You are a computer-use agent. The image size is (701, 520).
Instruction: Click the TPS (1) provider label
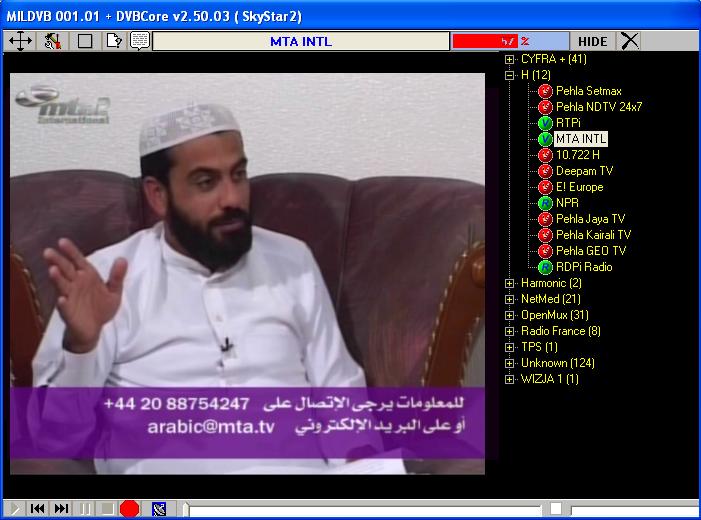pos(539,347)
